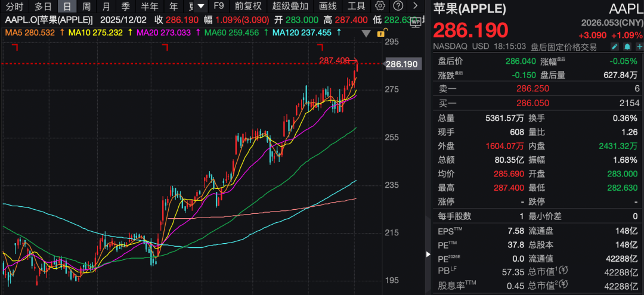Click the AAPL ticker symbol

[x=626, y=8]
